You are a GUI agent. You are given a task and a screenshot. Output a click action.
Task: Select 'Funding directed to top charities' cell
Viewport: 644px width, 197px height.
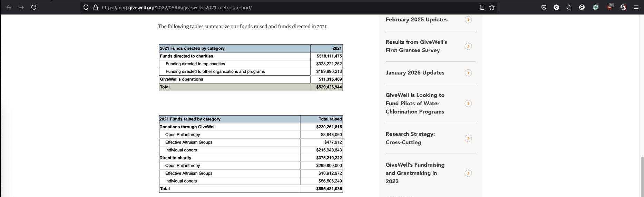pyautogui.click(x=195, y=64)
